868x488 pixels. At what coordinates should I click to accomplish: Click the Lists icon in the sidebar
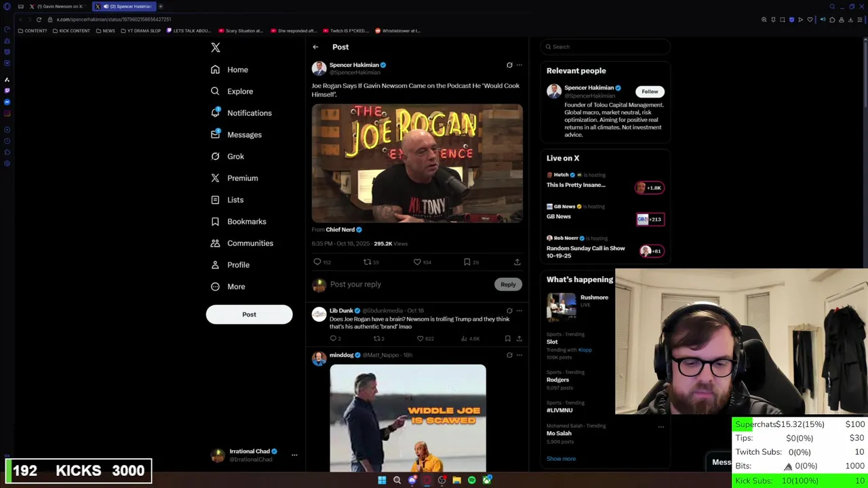pos(215,200)
